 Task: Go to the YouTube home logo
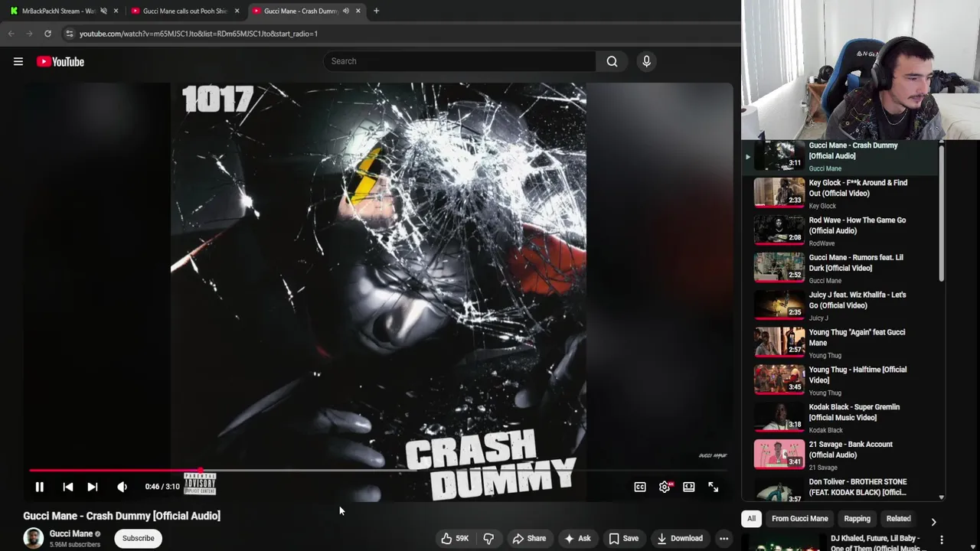pos(60,62)
